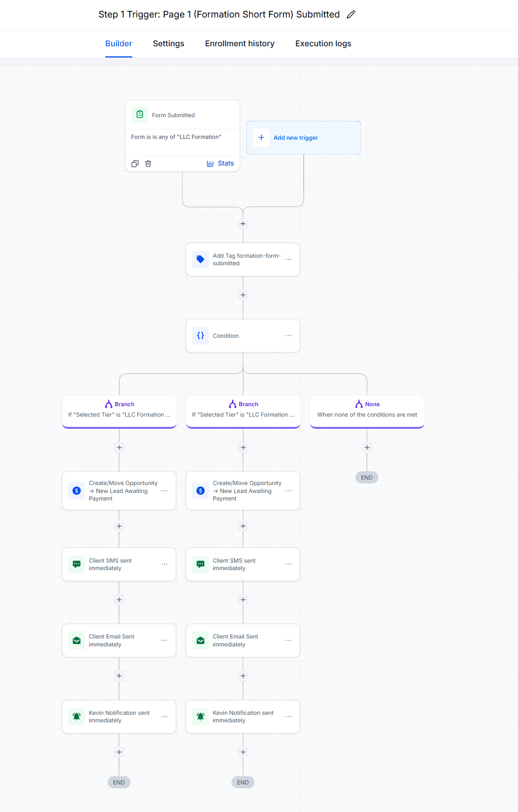This screenshot has width=518, height=812.
Task: Select the Condition curly-braces icon
Action: click(200, 336)
